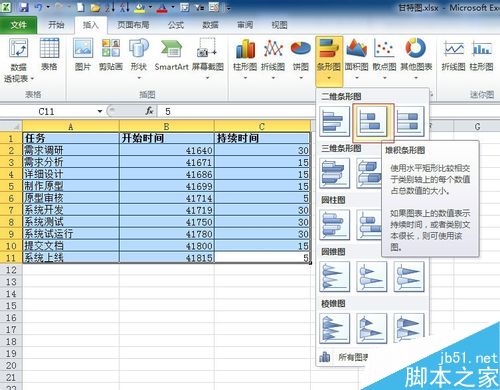The image size is (500, 390).
Task: Switch to the Data (数据) tab
Action: (210, 25)
